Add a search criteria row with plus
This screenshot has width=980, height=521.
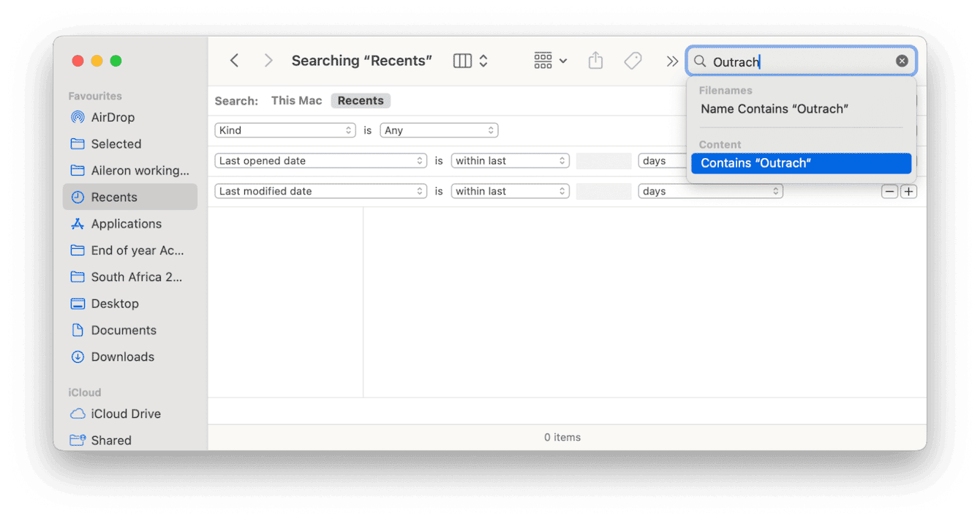coord(908,191)
